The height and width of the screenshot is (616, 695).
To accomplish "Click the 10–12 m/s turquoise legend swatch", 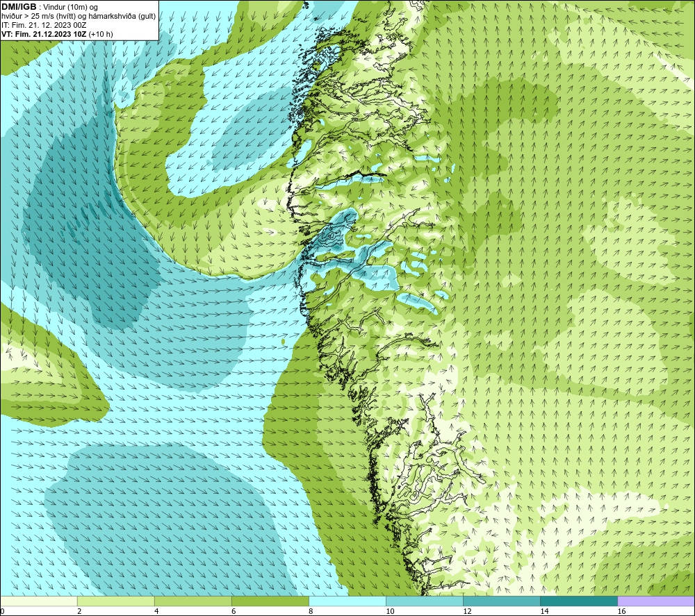I will tap(424, 601).
